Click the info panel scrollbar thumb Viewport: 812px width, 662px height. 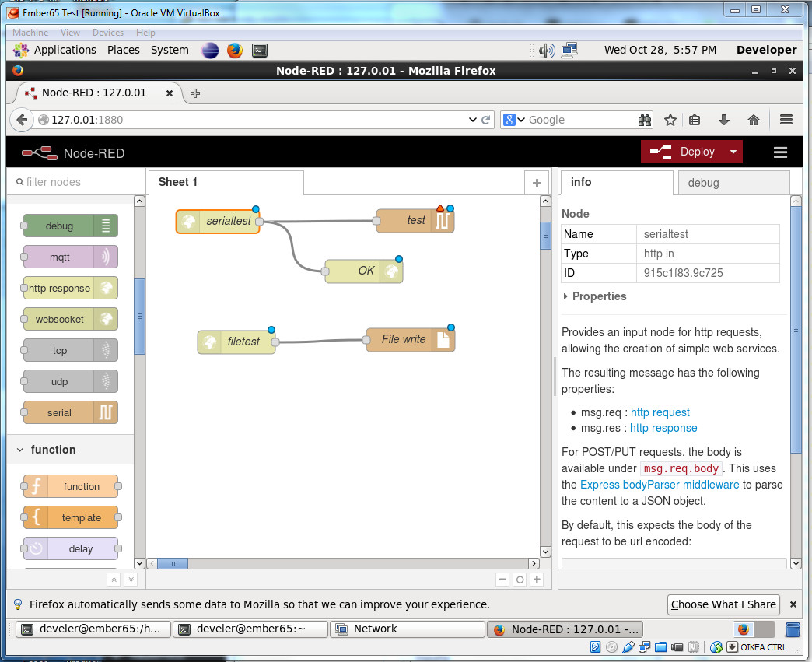coord(796,330)
